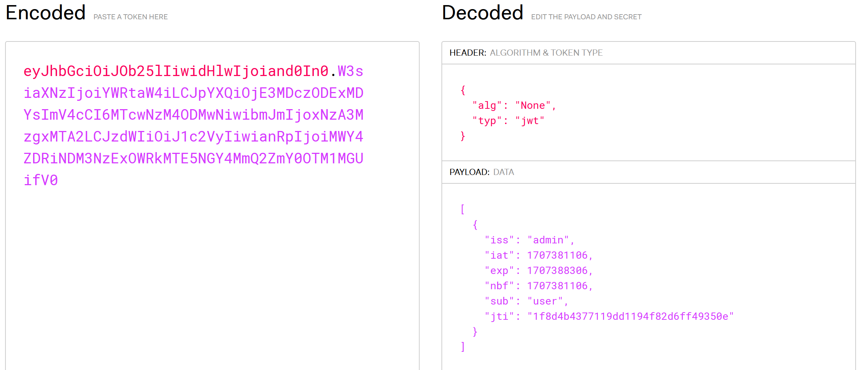Click the token line starting 'YsImV4cCI6MTcw'
This screenshot has height=370, width=868.
point(193,115)
